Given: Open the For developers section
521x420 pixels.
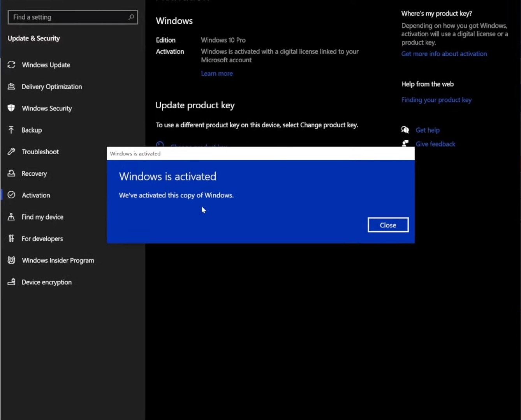Looking at the screenshot, I should pyautogui.click(x=42, y=239).
